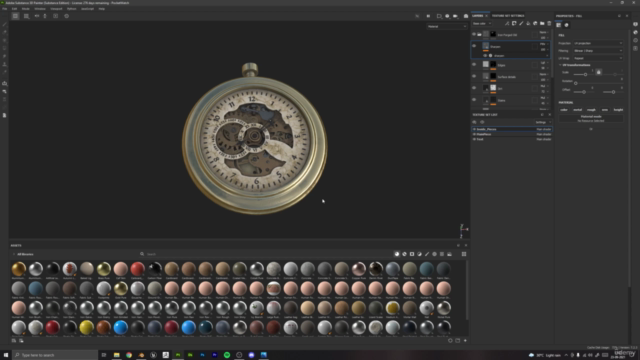The height and width of the screenshot is (360, 640).
Task: Click the add mask icon in Layers
Action: [x=514, y=23]
